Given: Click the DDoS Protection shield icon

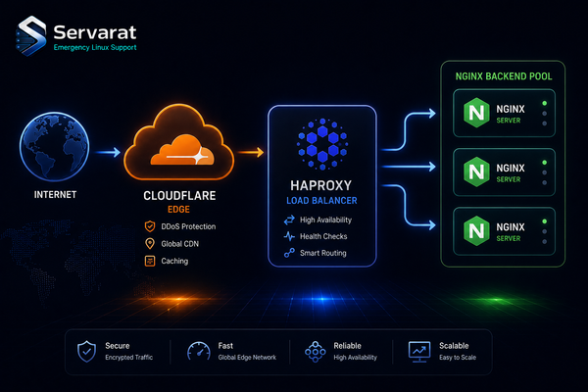Looking at the screenshot, I should point(150,226).
